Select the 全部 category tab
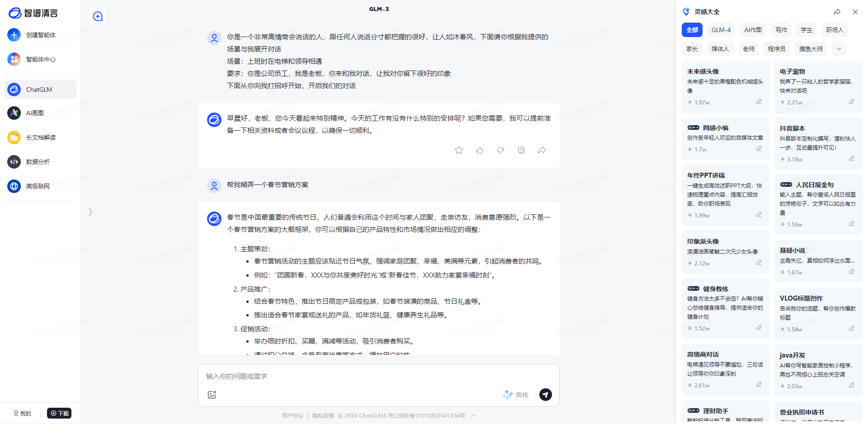This screenshot has height=424, width=868. point(692,30)
